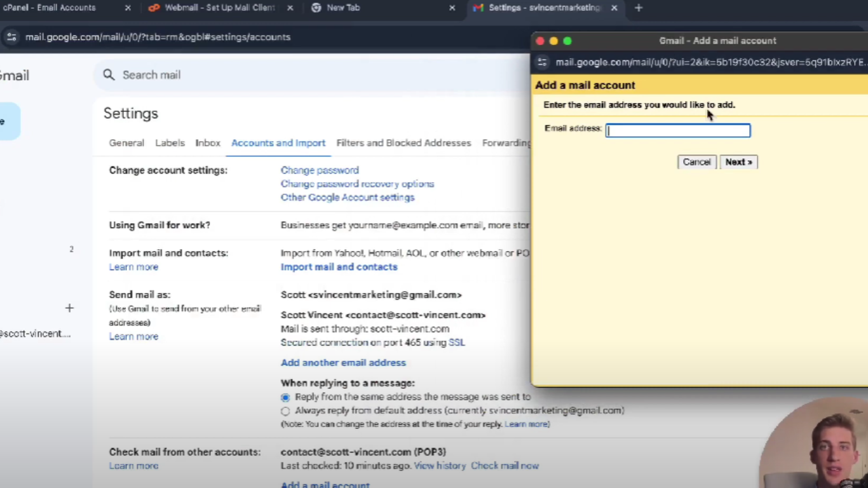Screen dimensions: 868x488
Task: Click Change password recovery options link
Action: (357, 184)
